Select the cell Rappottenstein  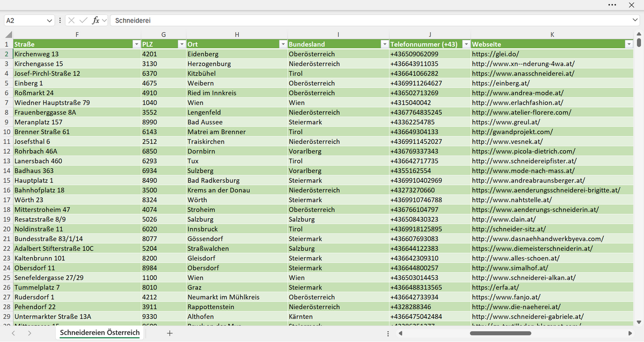237,307
